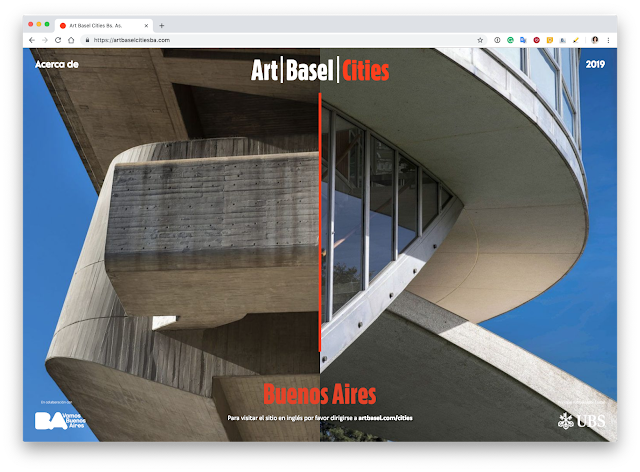Follow the artbasel.com/cities link
This screenshot has height=472, width=640.
pyautogui.click(x=385, y=418)
